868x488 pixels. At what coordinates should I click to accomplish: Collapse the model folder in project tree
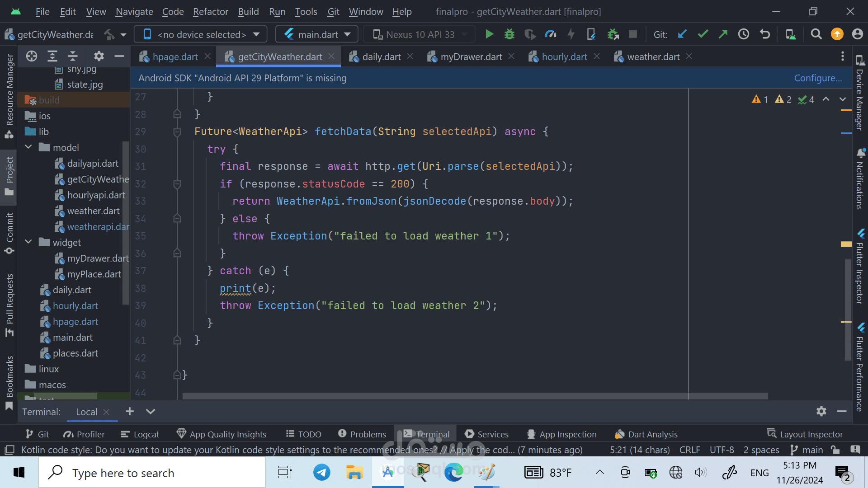tap(28, 147)
